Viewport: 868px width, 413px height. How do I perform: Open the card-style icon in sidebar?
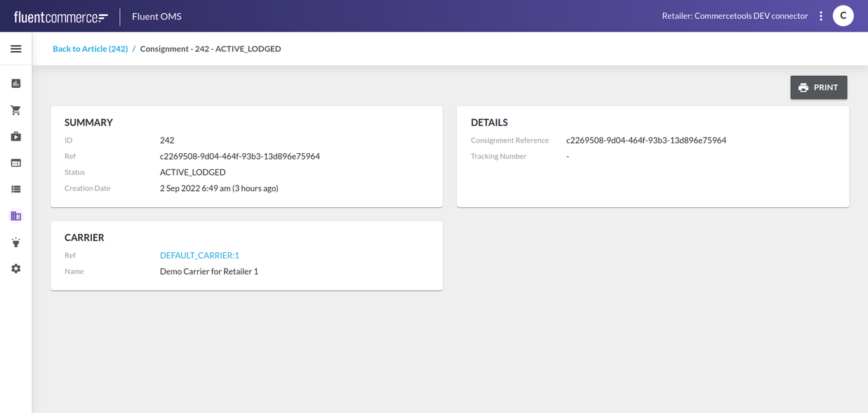click(15, 163)
